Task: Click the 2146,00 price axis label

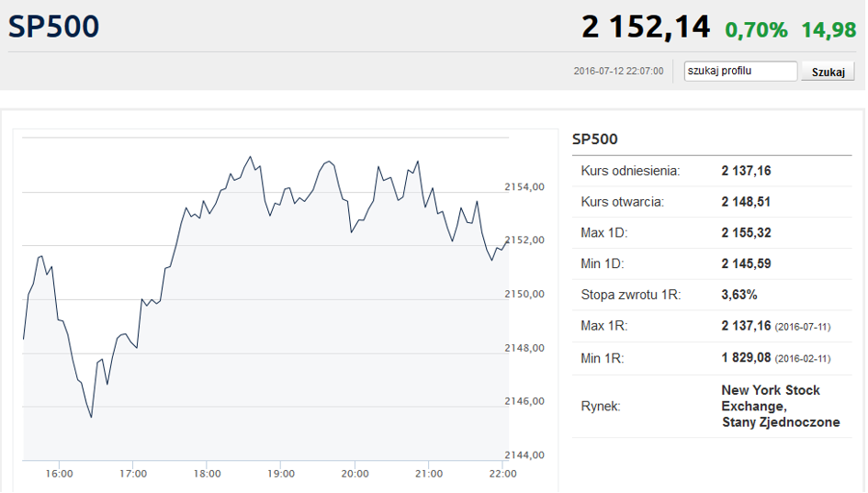Action: [x=524, y=401]
